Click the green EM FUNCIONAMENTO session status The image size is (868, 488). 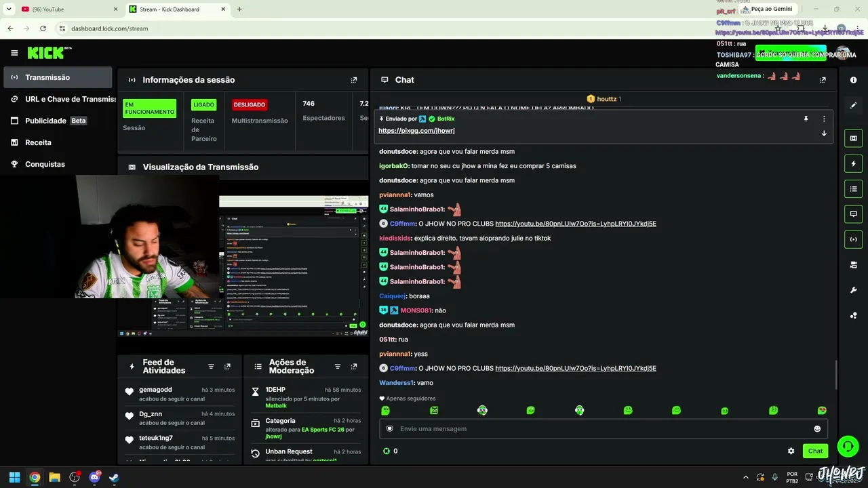pos(149,108)
